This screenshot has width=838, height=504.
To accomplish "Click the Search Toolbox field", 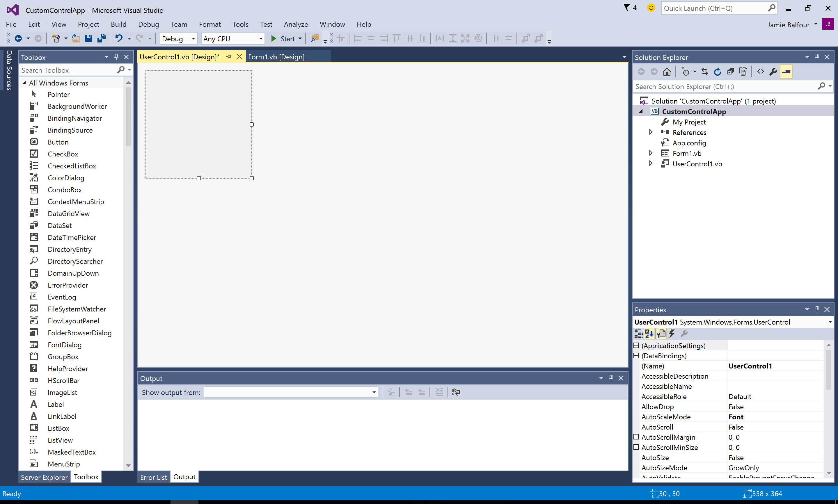I will (x=68, y=70).
